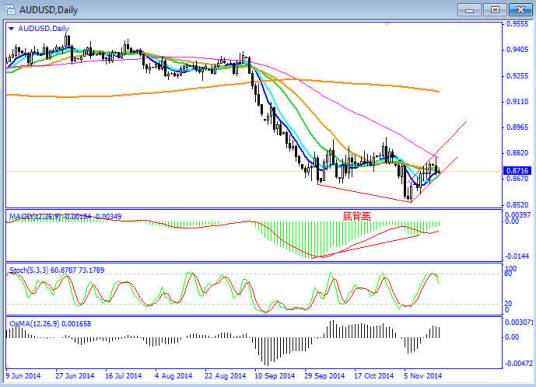Select the magenta moving average line

(342, 105)
